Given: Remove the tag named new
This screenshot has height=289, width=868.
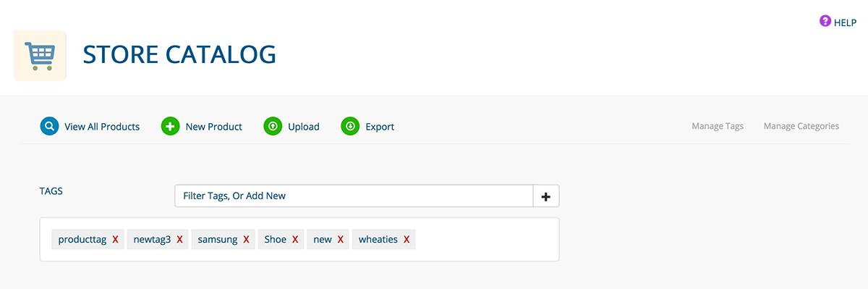Looking at the screenshot, I should pos(341,239).
